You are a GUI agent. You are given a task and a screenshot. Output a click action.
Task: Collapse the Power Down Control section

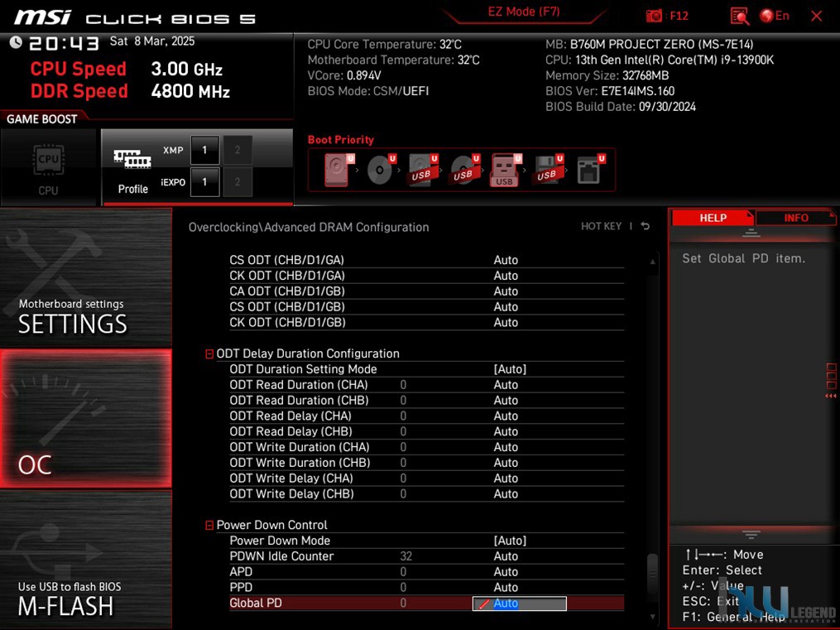(x=209, y=526)
